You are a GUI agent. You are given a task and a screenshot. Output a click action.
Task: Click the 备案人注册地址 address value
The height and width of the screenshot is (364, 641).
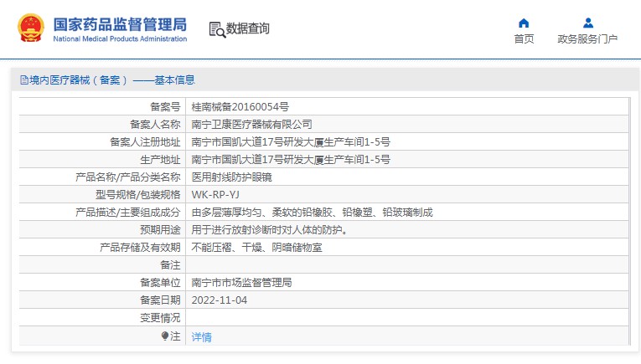[291, 142]
